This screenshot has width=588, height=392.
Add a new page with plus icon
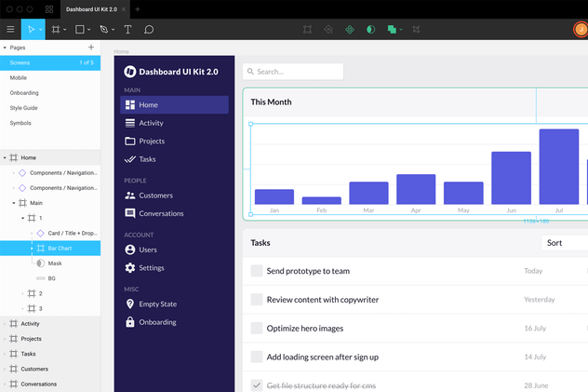tap(91, 47)
